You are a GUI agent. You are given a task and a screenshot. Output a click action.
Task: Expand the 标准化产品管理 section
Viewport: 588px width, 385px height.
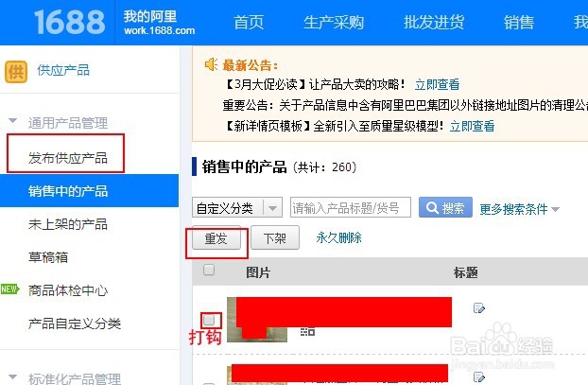[13, 376]
